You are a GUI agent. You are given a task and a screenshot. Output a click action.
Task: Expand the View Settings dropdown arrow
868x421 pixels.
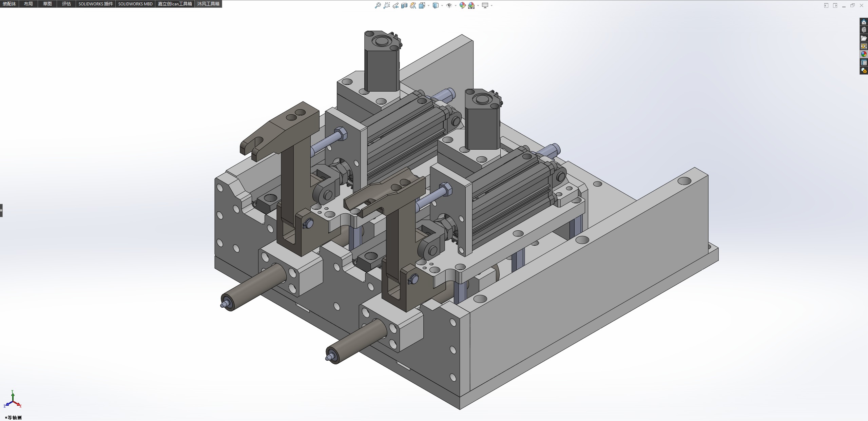click(491, 5)
